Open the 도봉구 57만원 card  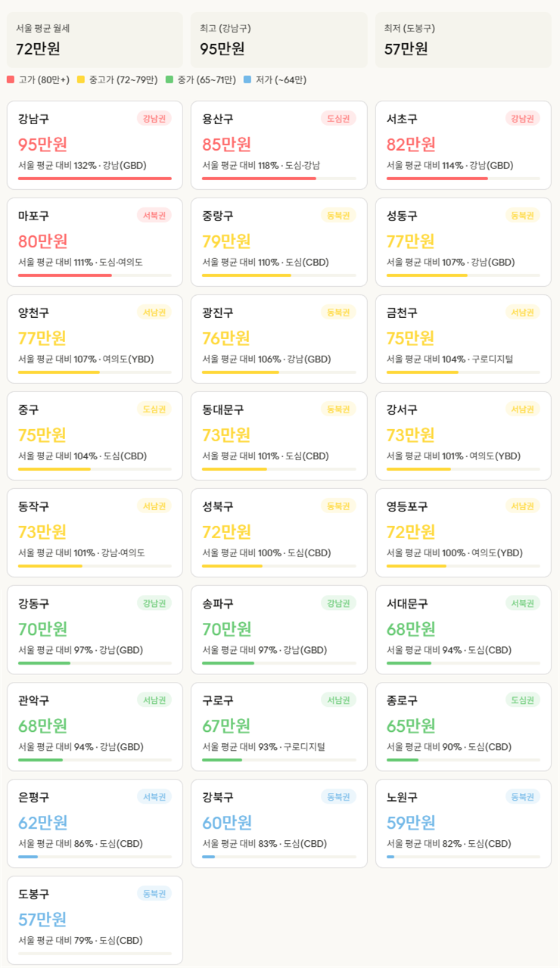tap(95, 920)
